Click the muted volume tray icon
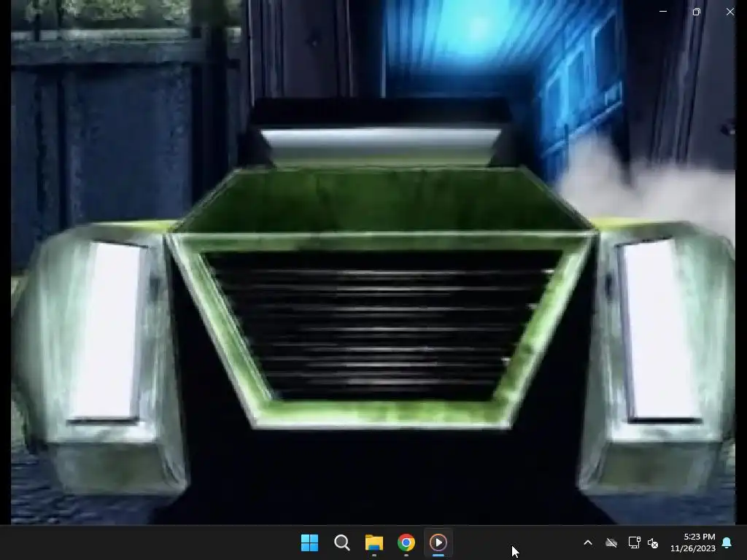The height and width of the screenshot is (560, 747). pos(653,542)
